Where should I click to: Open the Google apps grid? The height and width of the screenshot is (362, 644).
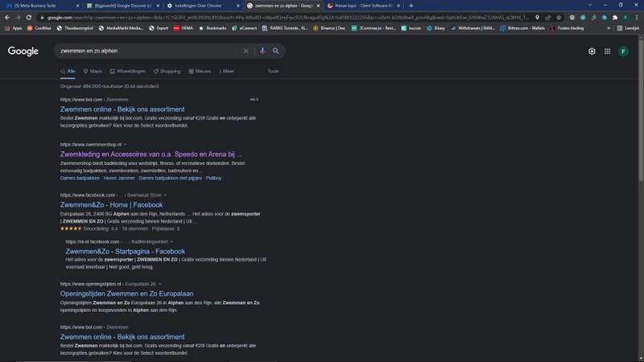click(608, 51)
